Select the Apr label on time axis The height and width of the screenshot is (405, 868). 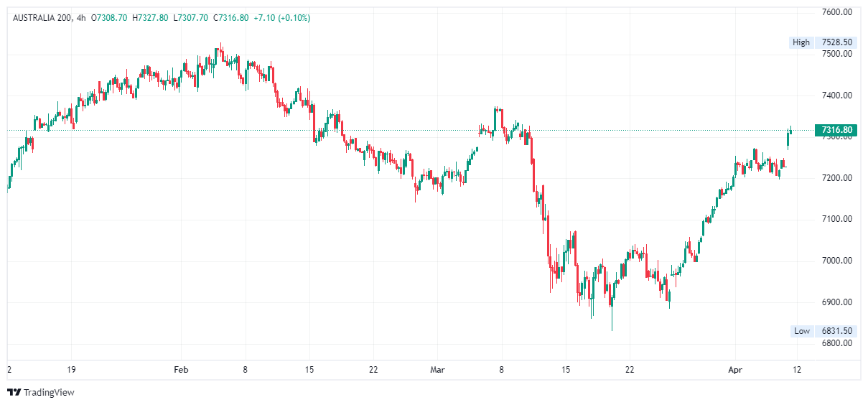pos(734,370)
